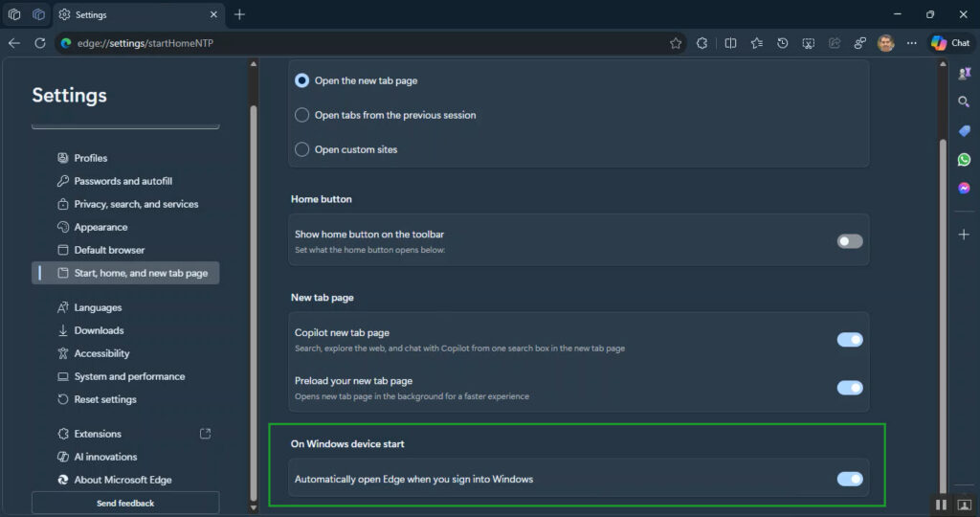Go to Privacy, search, and services settings
Image resolution: width=980 pixels, height=517 pixels.
click(x=136, y=204)
